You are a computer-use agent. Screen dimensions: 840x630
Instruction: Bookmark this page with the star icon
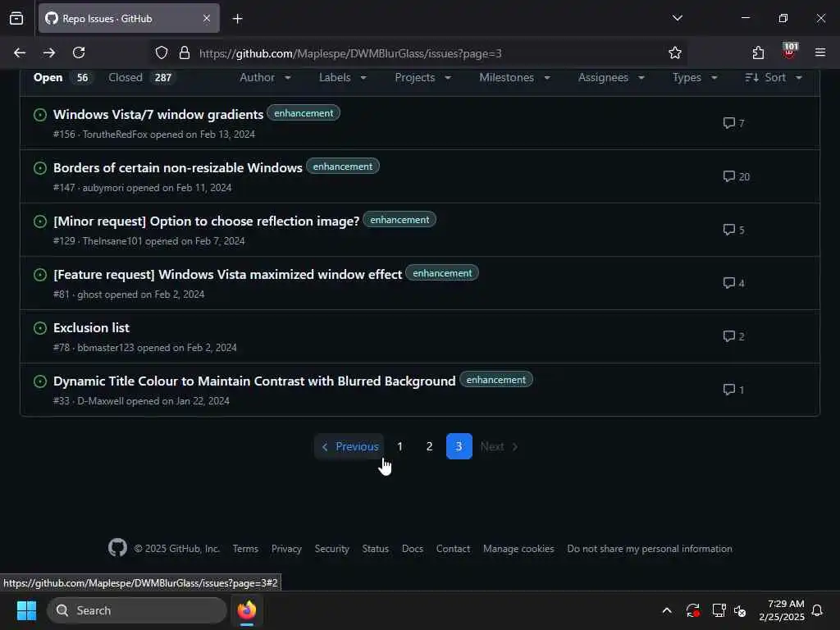coord(675,52)
